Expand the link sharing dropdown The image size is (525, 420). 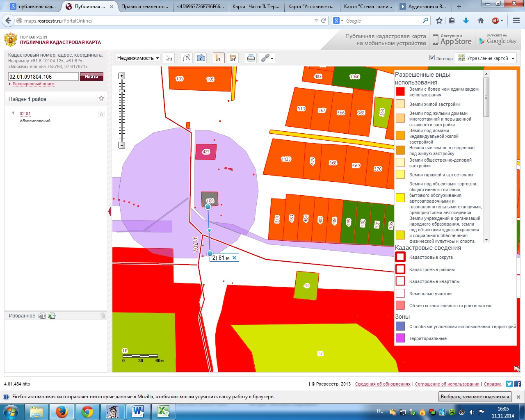point(267,58)
